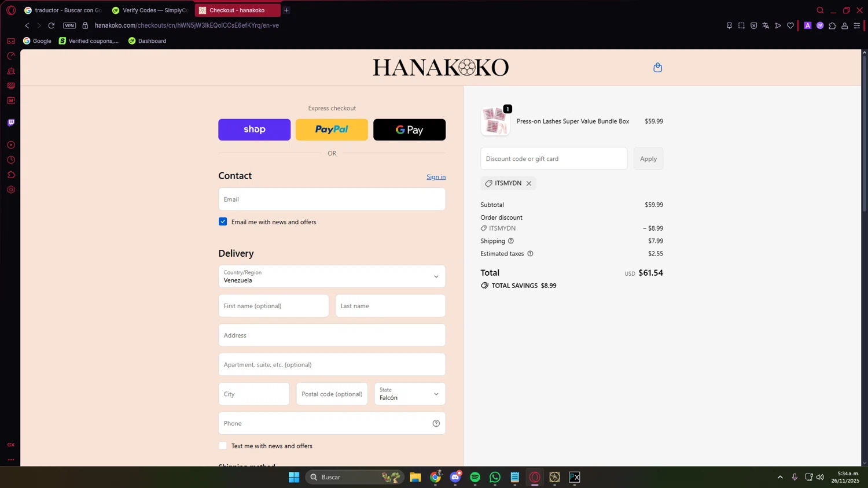Image resolution: width=868 pixels, height=488 pixels.
Task: Focus the City field
Action: click(254, 394)
